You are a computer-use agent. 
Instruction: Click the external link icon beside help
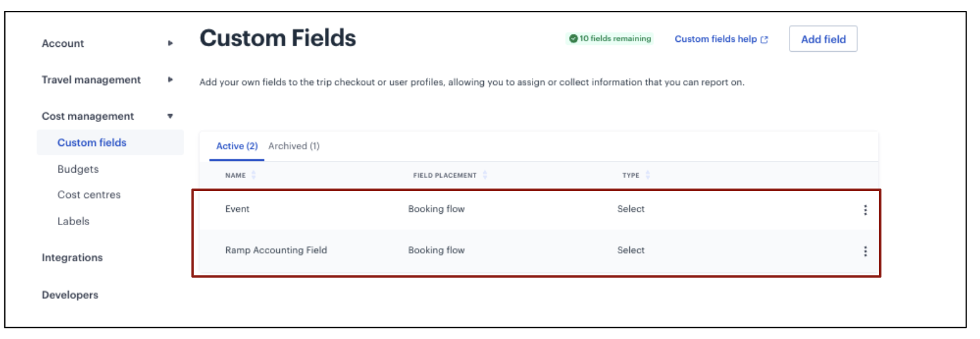tap(764, 39)
